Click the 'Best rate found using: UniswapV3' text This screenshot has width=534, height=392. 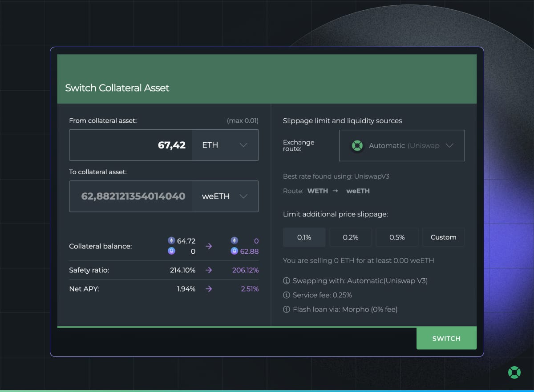pos(336,176)
